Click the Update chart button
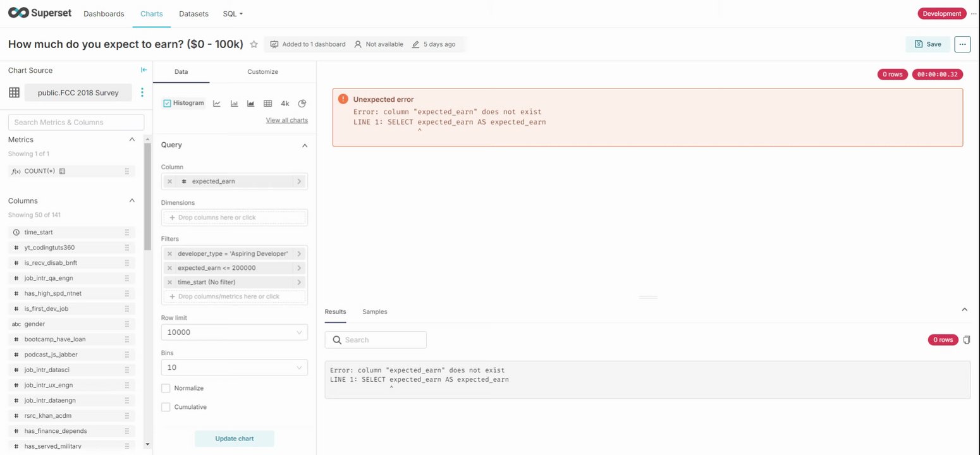This screenshot has width=980, height=455. [234, 439]
